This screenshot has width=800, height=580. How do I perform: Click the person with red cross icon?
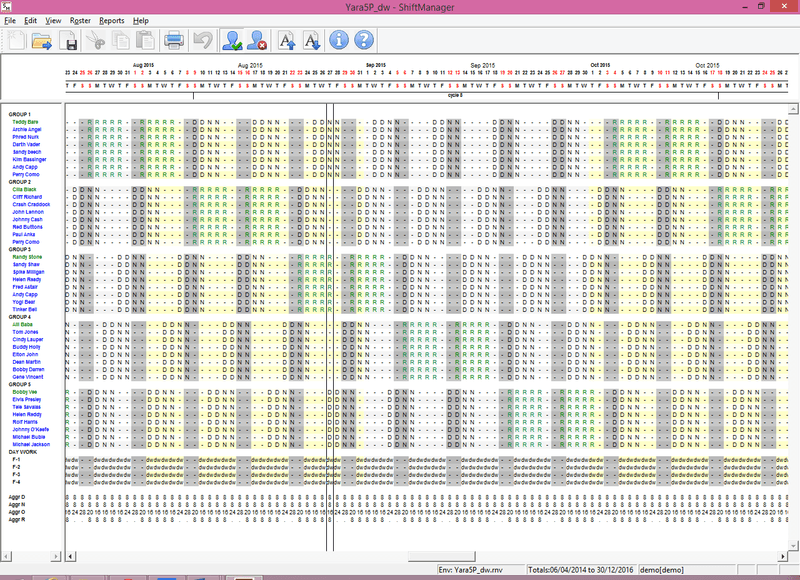[x=257, y=40]
